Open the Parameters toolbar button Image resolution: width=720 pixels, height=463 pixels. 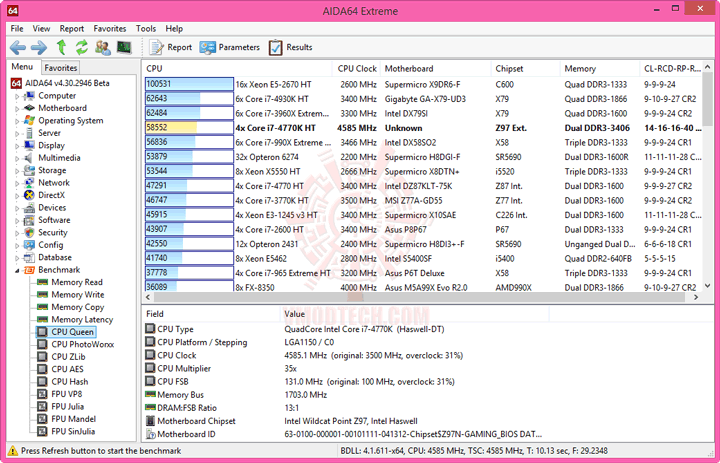pos(230,47)
